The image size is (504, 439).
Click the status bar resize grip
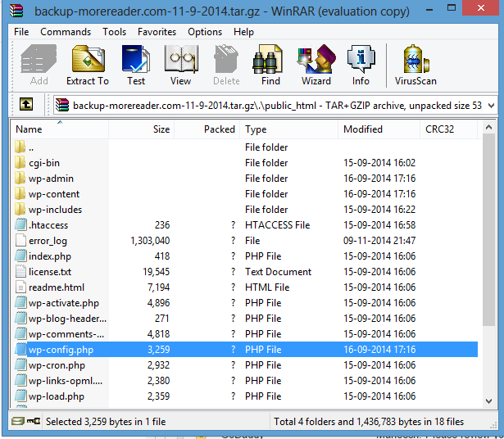[493, 425]
